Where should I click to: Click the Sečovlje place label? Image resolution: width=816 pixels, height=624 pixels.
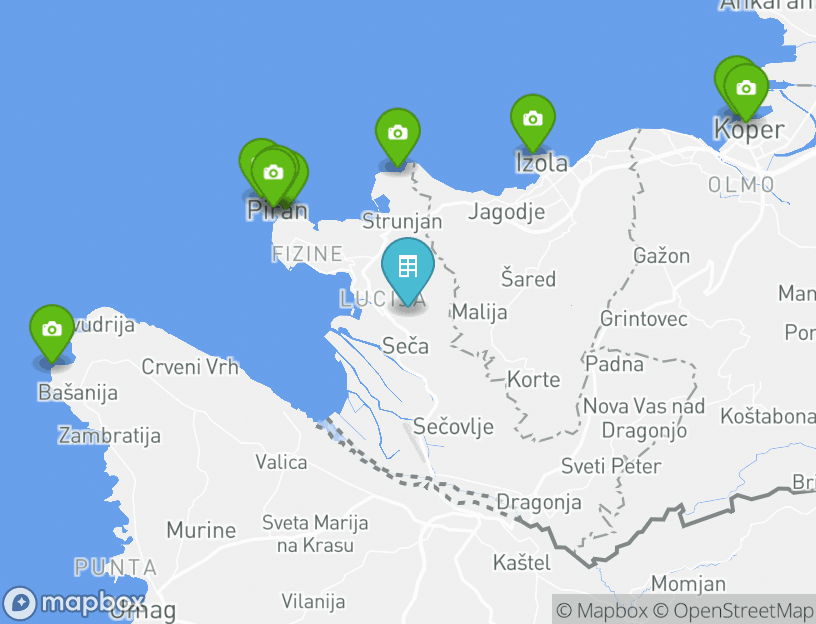tap(453, 427)
